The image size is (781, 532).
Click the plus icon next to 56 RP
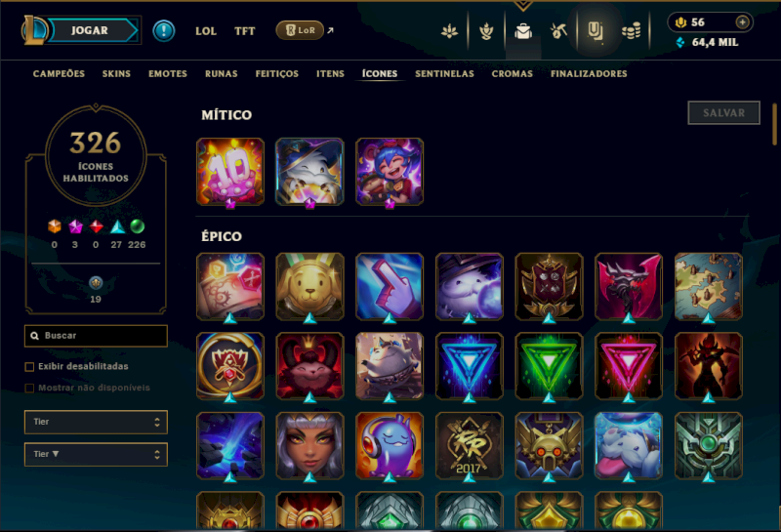pyautogui.click(x=742, y=21)
